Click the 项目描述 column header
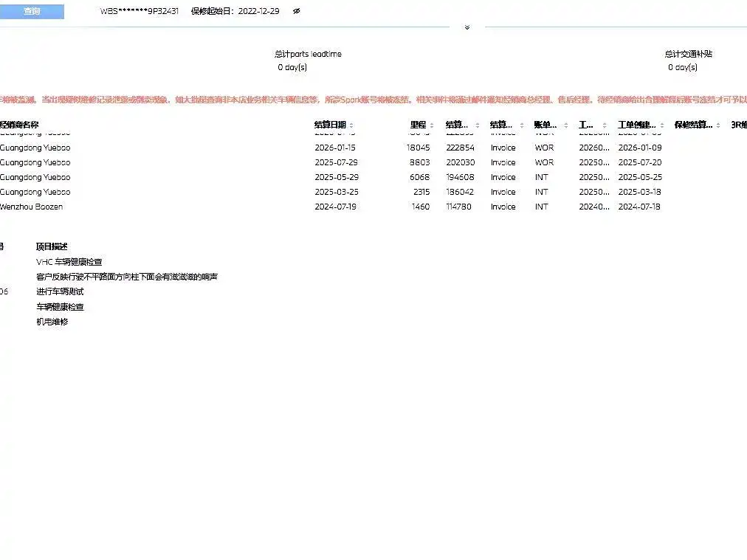The width and height of the screenshot is (747, 560). pyautogui.click(x=52, y=246)
